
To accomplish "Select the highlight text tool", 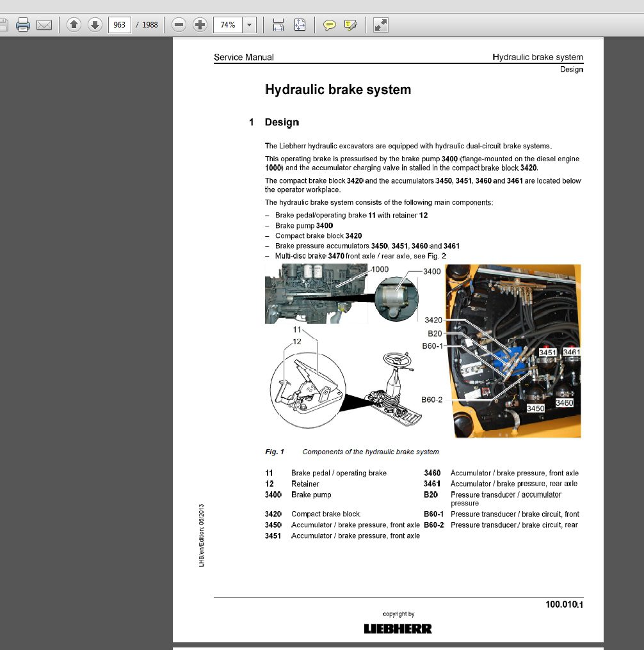I will [x=350, y=26].
